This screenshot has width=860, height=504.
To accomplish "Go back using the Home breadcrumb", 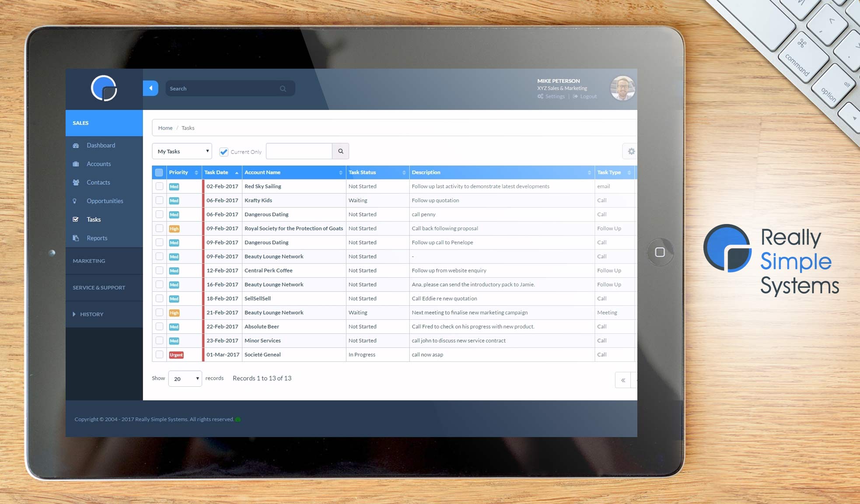I will [x=165, y=128].
